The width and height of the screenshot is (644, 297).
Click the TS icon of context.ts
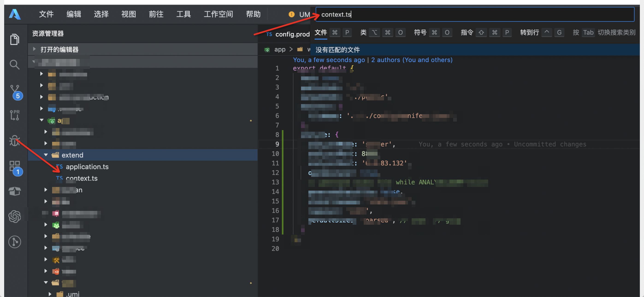coord(59,178)
